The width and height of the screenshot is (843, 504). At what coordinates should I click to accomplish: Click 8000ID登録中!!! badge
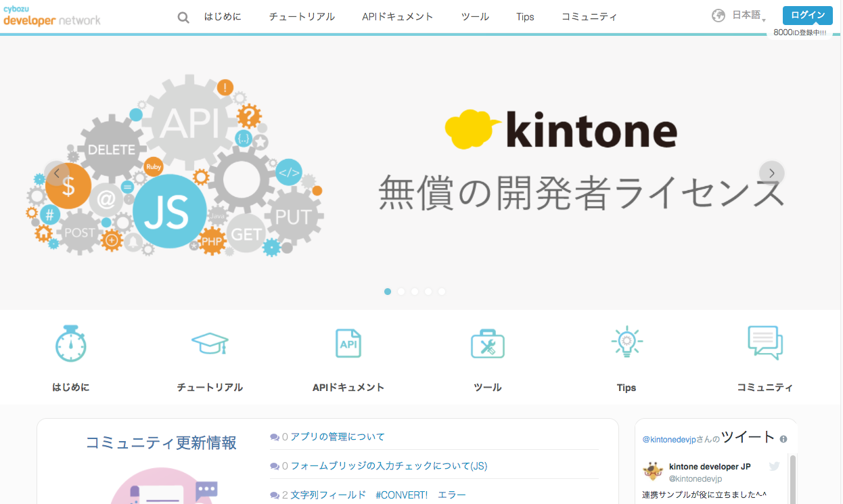click(800, 32)
